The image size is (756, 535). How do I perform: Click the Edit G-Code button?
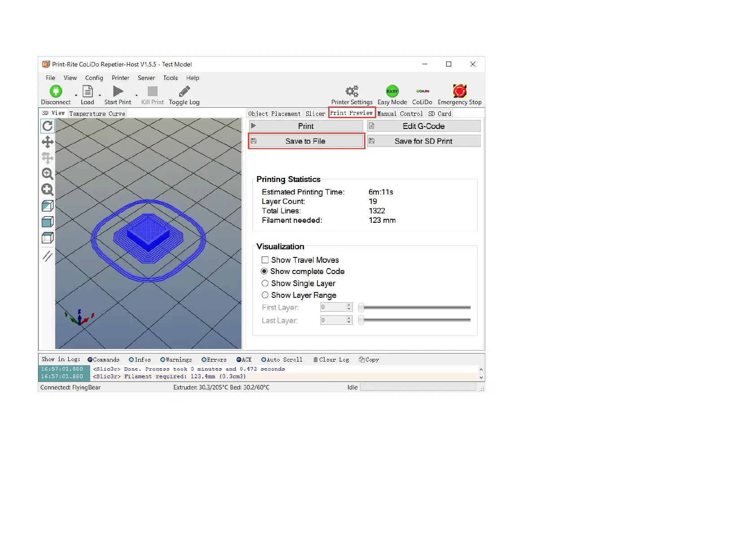(423, 126)
